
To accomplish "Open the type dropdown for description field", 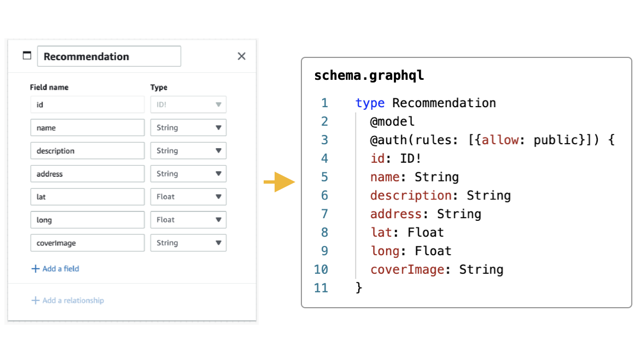I will 188,151.
